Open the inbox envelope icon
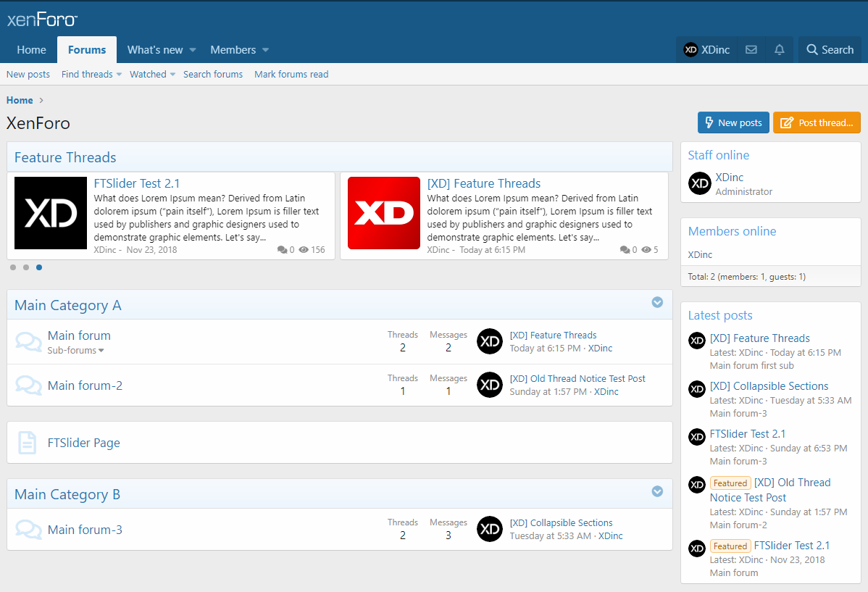868x592 pixels. (751, 50)
